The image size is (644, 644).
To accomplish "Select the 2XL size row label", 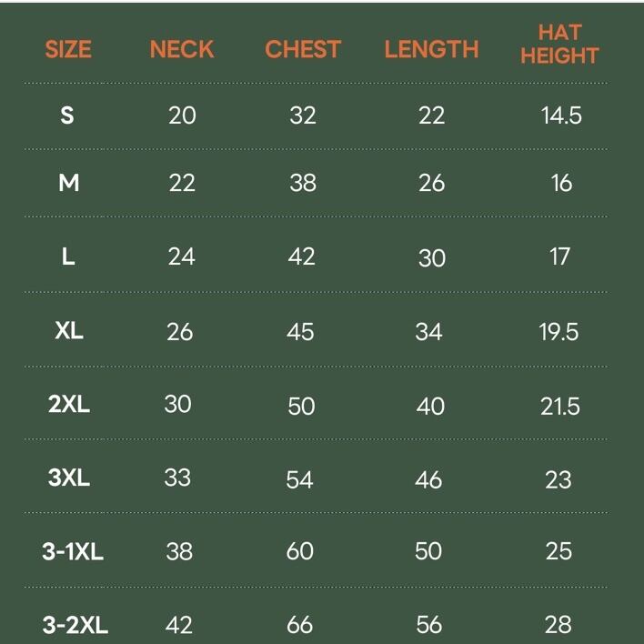I will click(69, 404).
